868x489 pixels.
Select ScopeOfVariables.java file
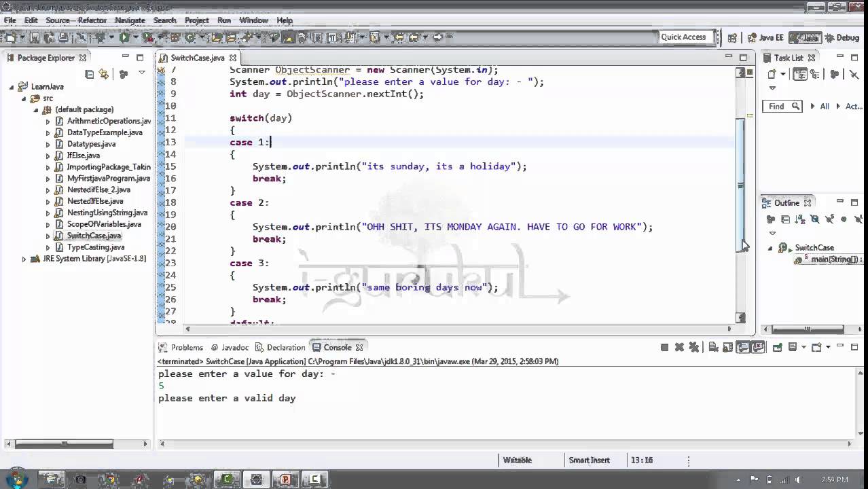tap(103, 224)
